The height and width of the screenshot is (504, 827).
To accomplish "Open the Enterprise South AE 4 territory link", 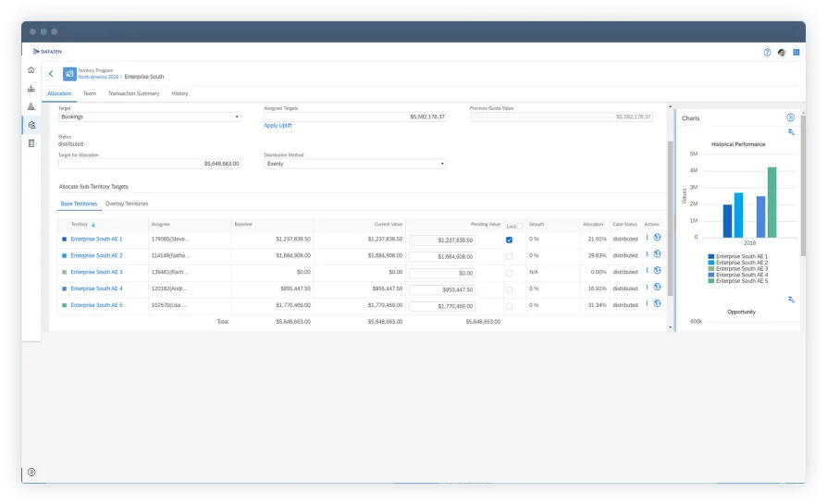I will click(x=96, y=289).
